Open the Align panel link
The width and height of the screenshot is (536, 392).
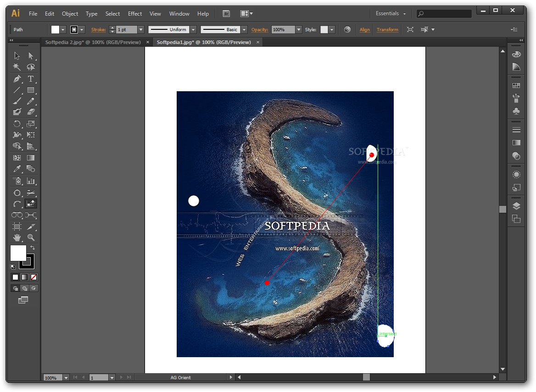pos(365,30)
